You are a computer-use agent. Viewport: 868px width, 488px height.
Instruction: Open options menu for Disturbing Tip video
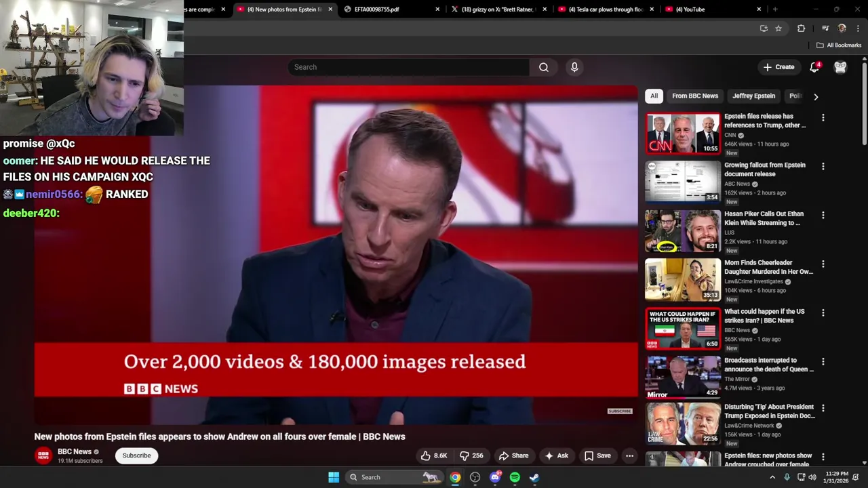(823, 408)
